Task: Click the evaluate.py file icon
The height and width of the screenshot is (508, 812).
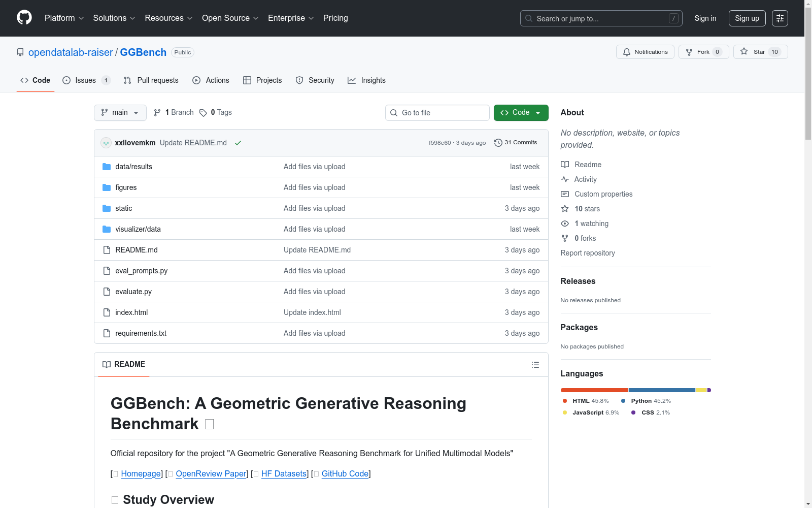Action: click(107, 292)
